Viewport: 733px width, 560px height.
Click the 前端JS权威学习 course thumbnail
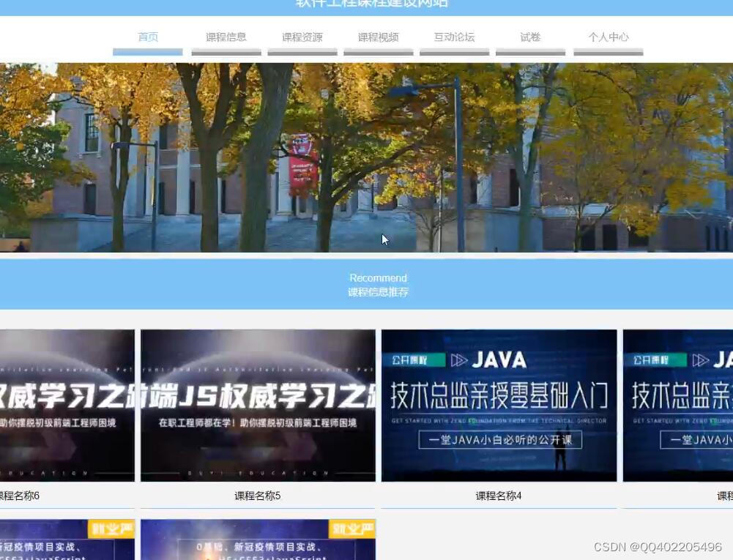tap(256, 405)
